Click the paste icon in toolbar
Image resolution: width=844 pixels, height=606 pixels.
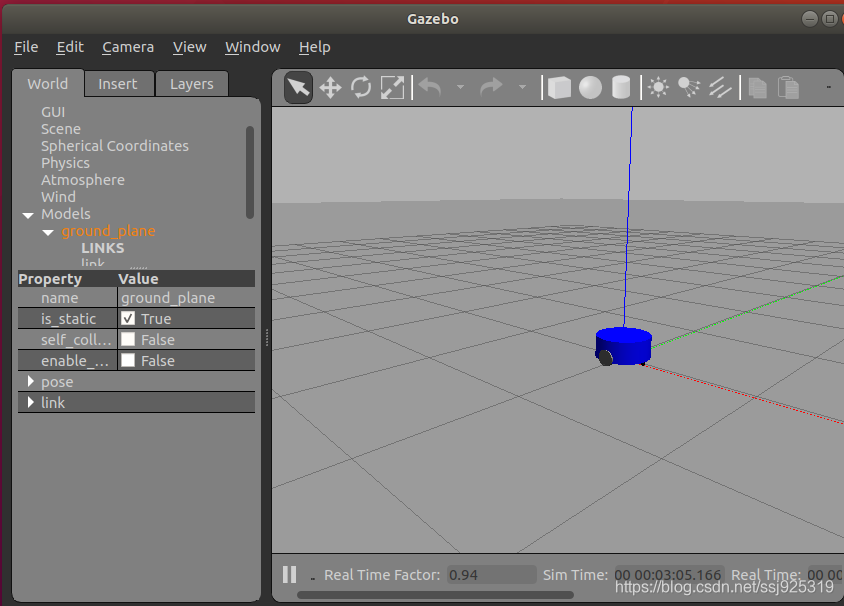tap(789, 88)
